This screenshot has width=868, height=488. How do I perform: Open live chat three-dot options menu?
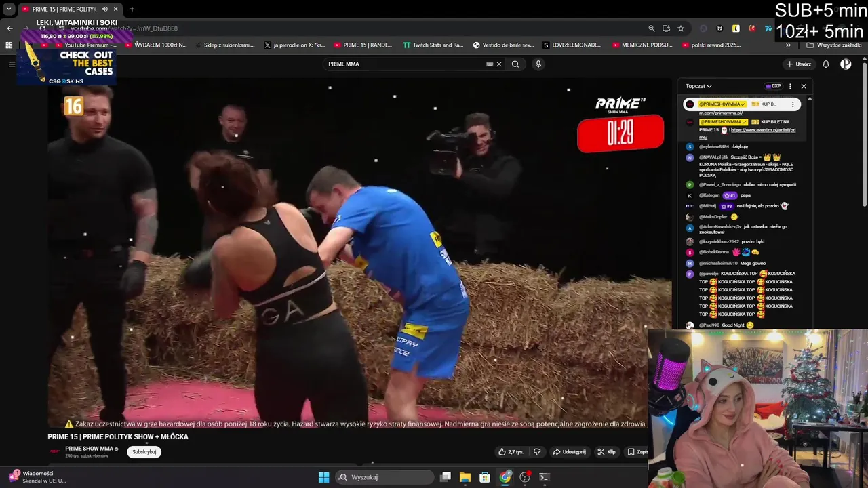[790, 86]
